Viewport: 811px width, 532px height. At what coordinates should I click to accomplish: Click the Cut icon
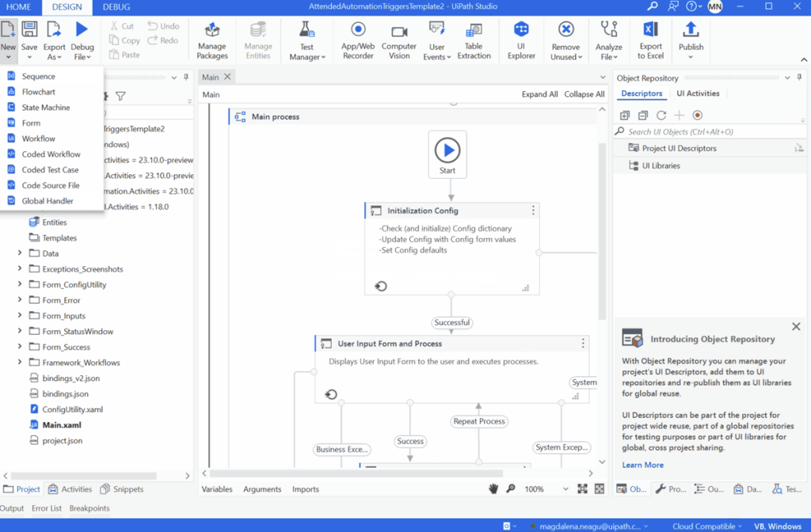pos(114,26)
